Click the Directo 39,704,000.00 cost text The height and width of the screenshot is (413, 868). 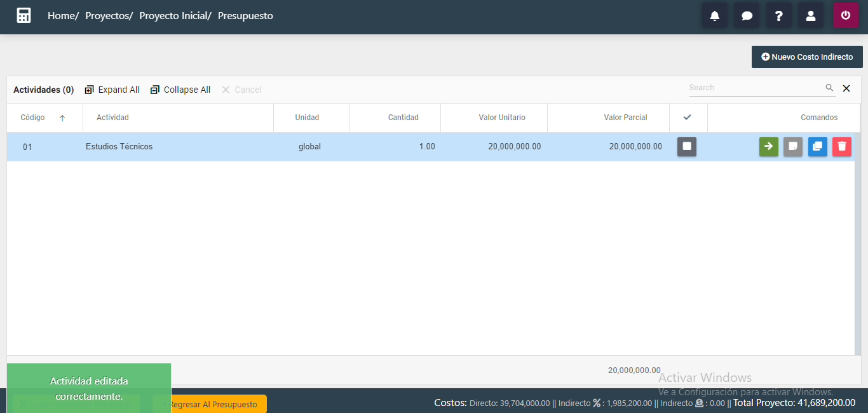click(x=510, y=403)
